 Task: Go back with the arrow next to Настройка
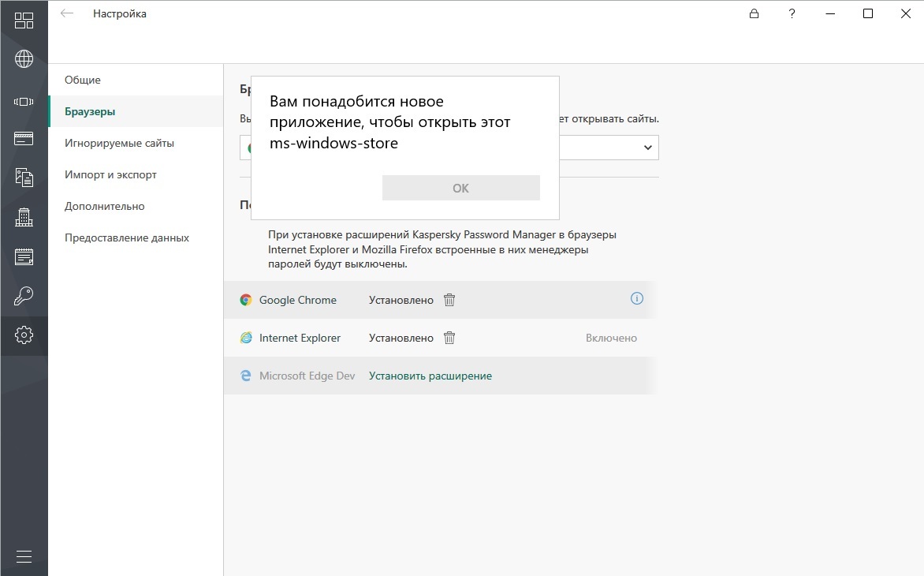tap(66, 13)
